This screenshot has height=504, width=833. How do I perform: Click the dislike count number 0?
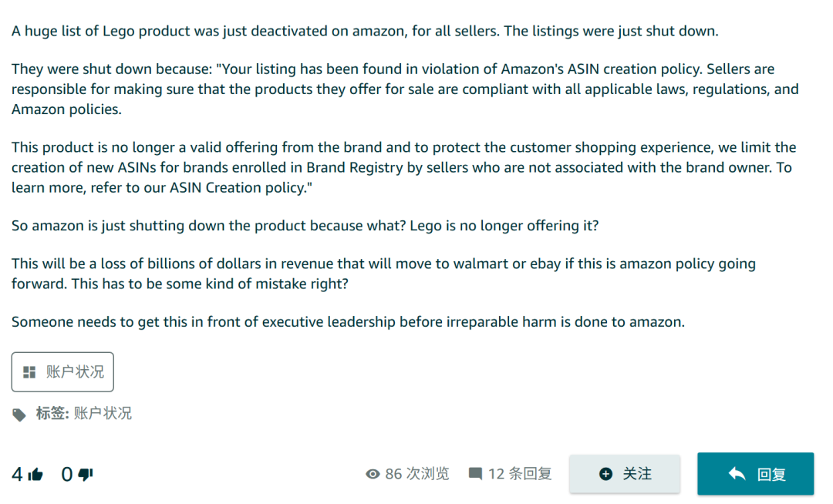coord(67,475)
